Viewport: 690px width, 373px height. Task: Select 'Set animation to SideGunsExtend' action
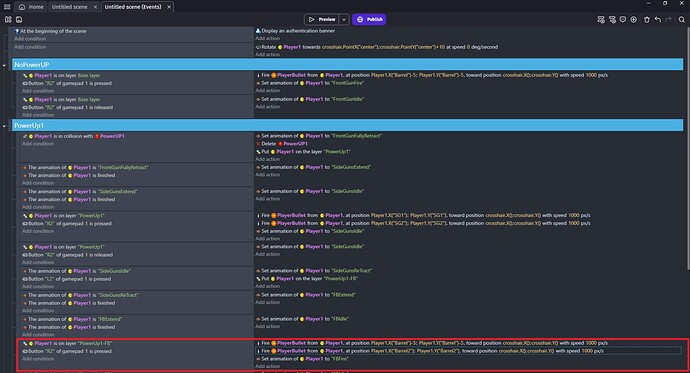(313, 167)
